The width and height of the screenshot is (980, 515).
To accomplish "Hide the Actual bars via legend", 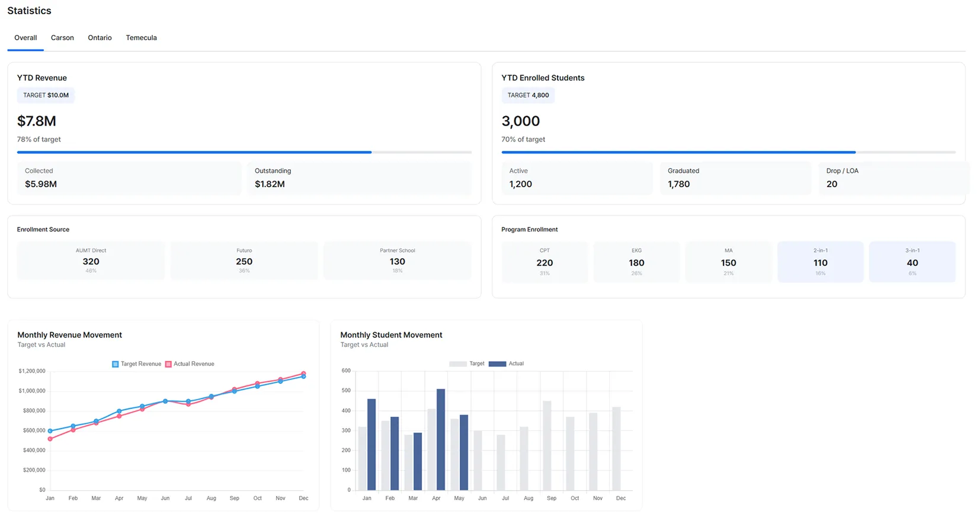I will coord(497,364).
